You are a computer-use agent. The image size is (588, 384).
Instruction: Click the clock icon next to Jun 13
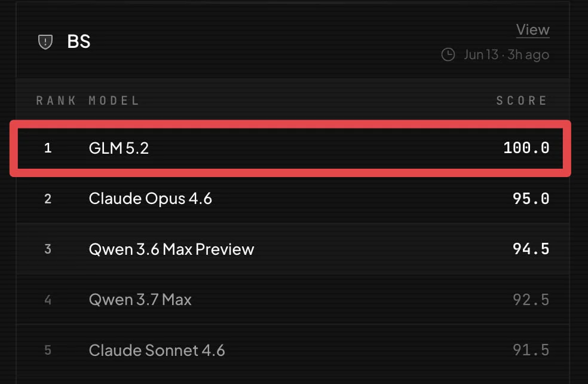coord(448,55)
